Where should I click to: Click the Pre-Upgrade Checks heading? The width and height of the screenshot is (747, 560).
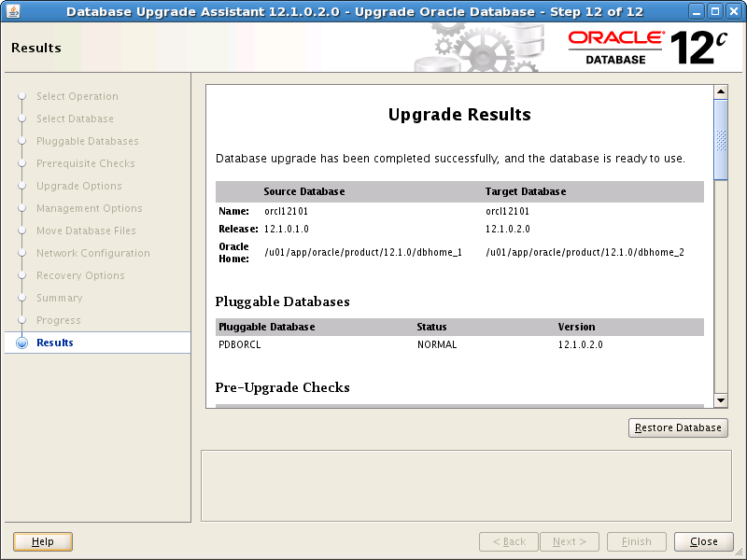[283, 387]
